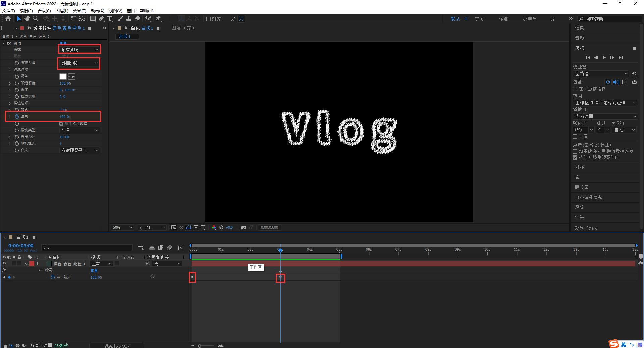Select the Pen tool
This screenshot has height=348, width=644.
point(101,19)
